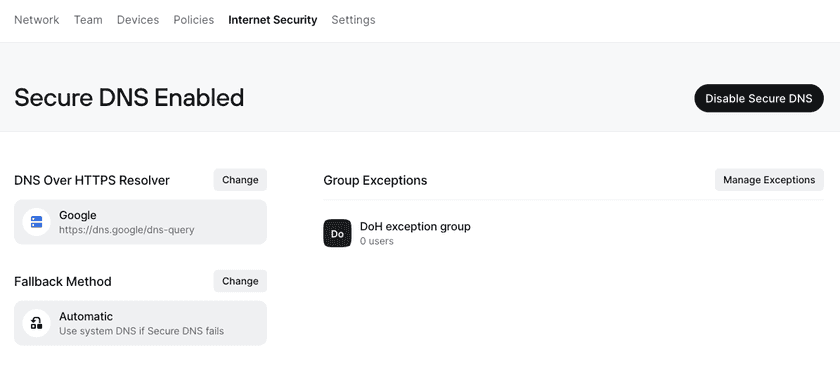The width and height of the screenshot is (840, 375).
Task: Change the DNS Over HTTPS Resolver
Action: 240,180
